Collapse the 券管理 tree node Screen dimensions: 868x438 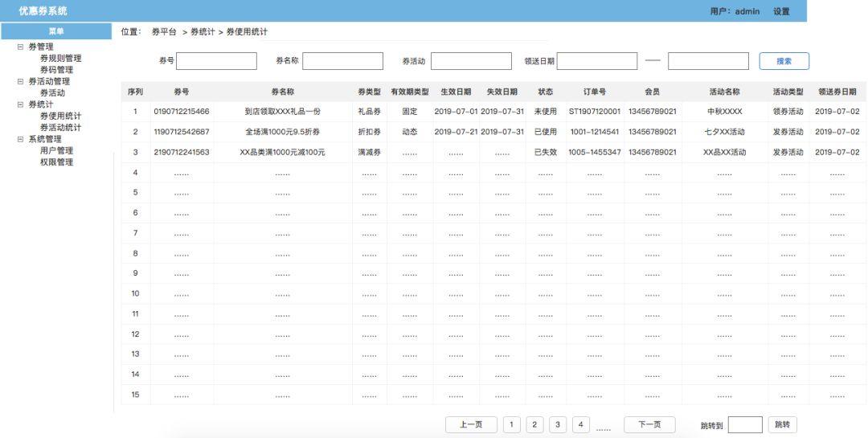pos(20,47)
